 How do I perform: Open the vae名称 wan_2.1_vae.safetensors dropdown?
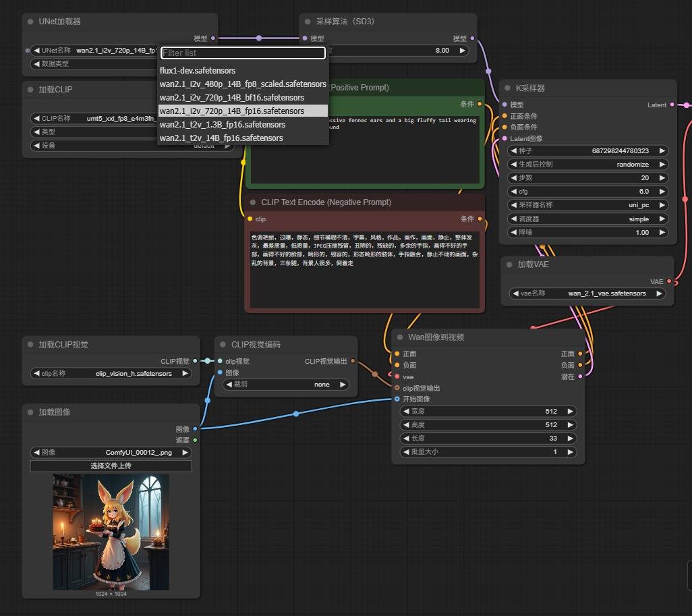pyautogui.click(x=587, y=293)
